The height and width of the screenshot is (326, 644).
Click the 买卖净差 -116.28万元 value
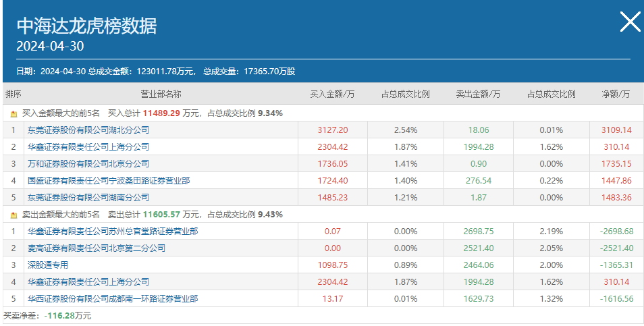click(x=68, y=316)
